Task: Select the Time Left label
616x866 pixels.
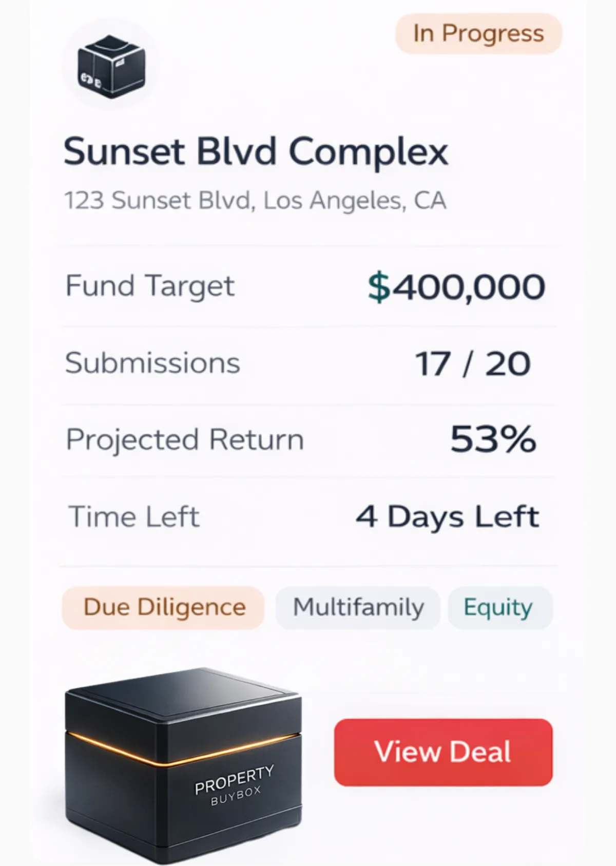Action: point(133,516)
